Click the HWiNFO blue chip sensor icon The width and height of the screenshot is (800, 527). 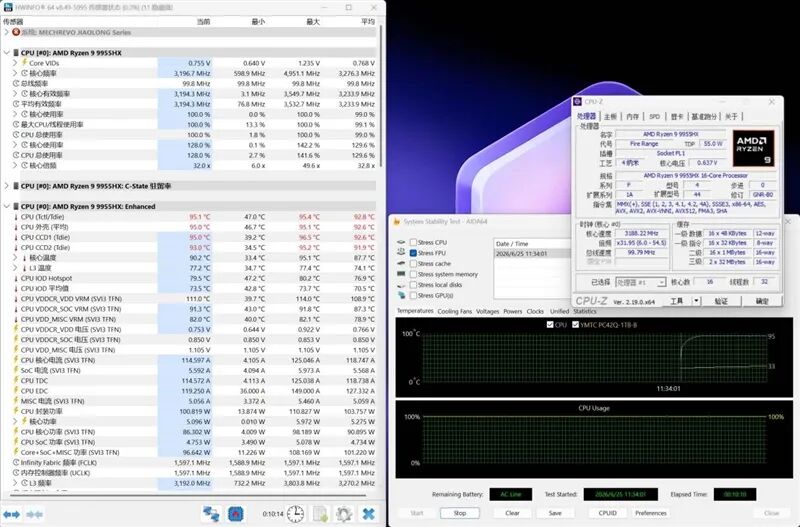235,514
